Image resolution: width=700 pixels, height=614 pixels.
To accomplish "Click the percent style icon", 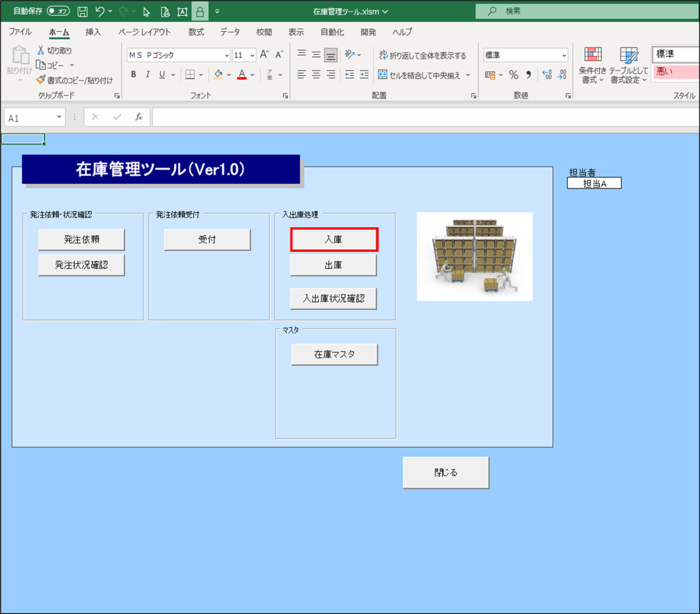I will (x=513, y=75).
